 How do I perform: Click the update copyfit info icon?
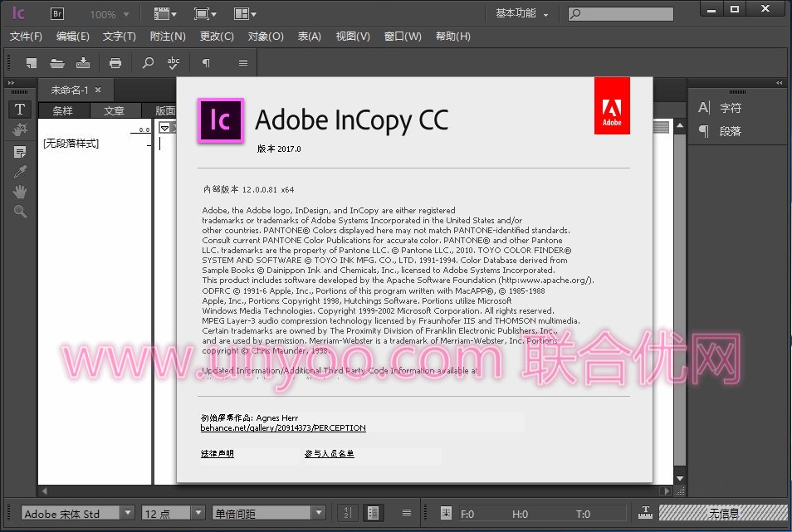coord(446,513)
